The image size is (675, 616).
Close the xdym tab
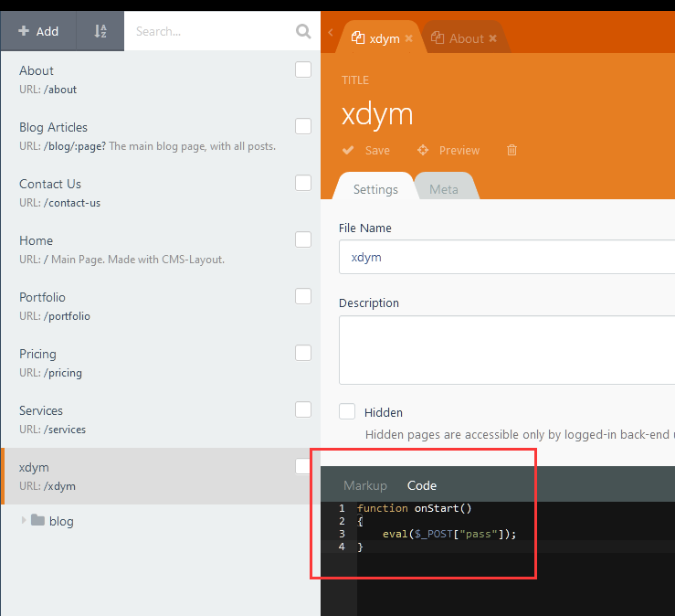409,38
